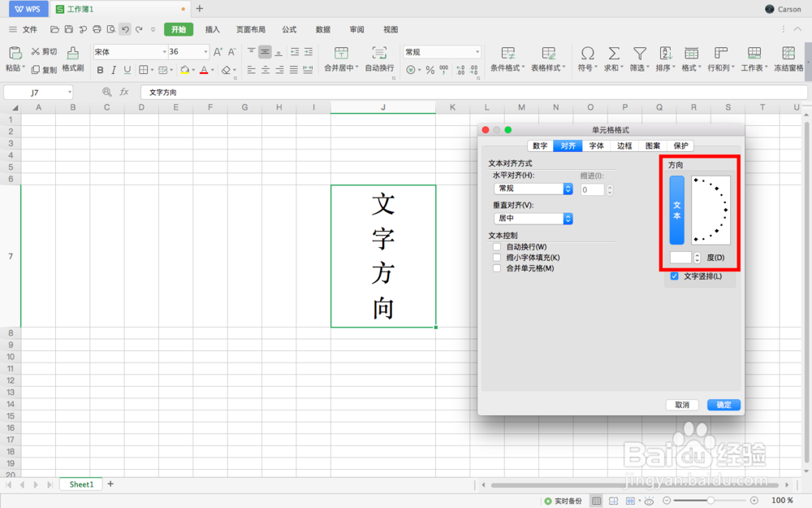The height and width of the screenshot is (508, 812).
Task: Switch to the 边框 tab
Action: coord(624,145)
